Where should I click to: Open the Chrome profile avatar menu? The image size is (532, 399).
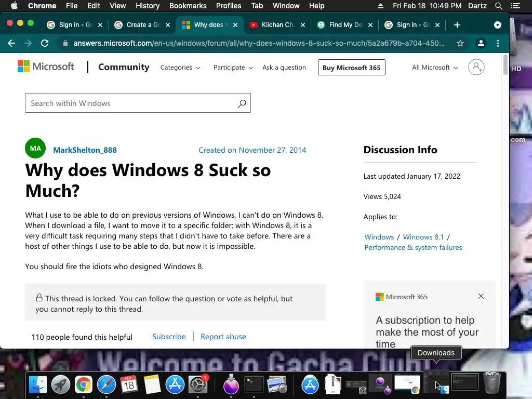click(x=481, y=43)
